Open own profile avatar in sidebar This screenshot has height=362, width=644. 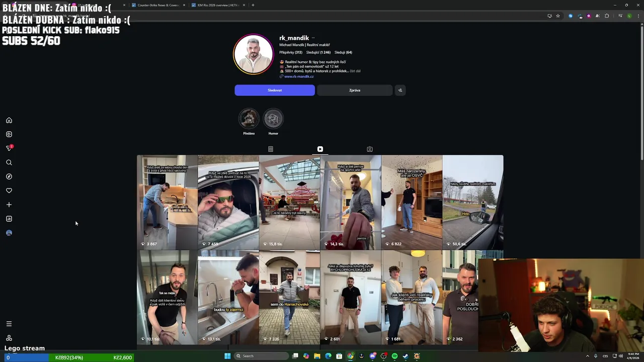(9, 233)
